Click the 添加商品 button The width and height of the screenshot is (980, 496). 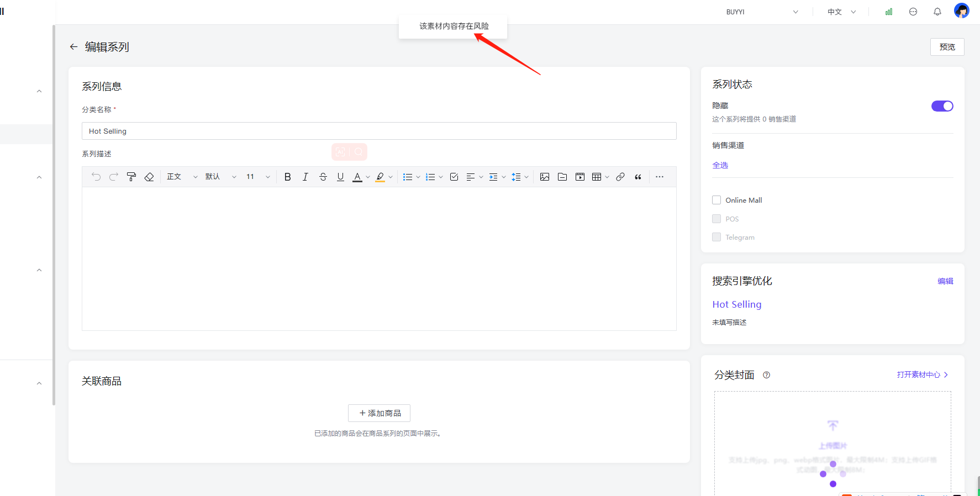pyautogui.click(x=379, y=413)
